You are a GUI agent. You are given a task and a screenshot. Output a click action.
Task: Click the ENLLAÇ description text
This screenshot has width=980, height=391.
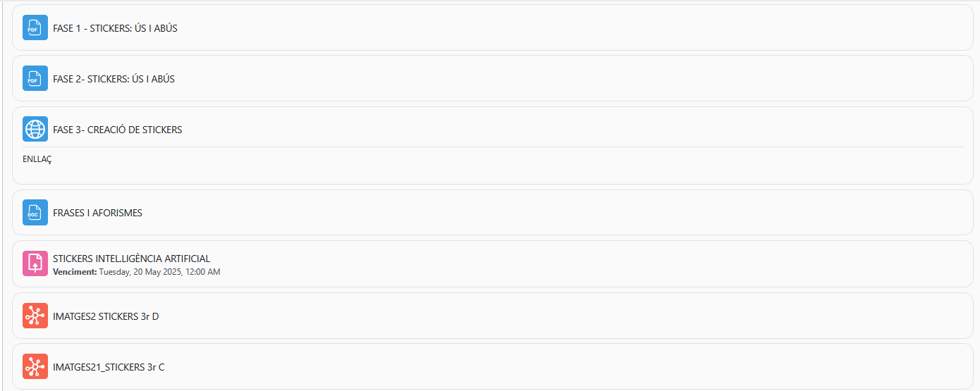37,159
